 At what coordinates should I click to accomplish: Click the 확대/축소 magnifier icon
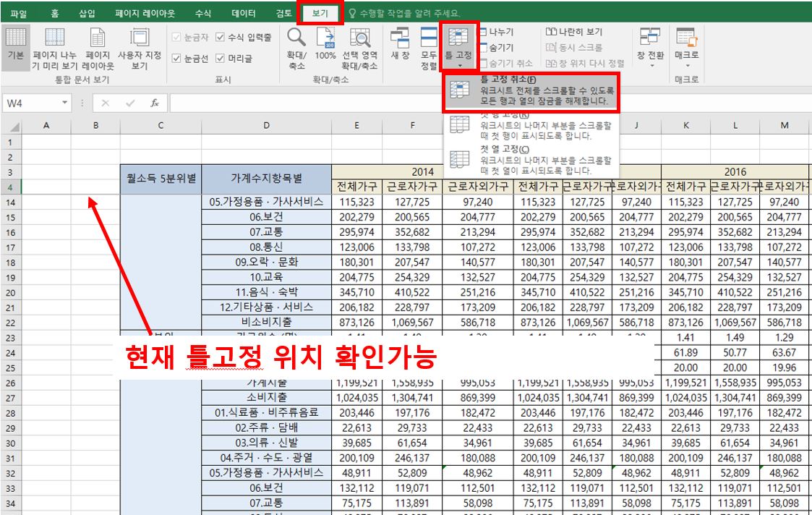tap(296, 38)
